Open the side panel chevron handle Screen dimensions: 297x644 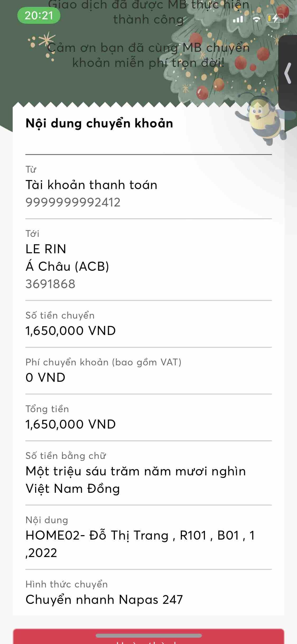pos(288,73)
